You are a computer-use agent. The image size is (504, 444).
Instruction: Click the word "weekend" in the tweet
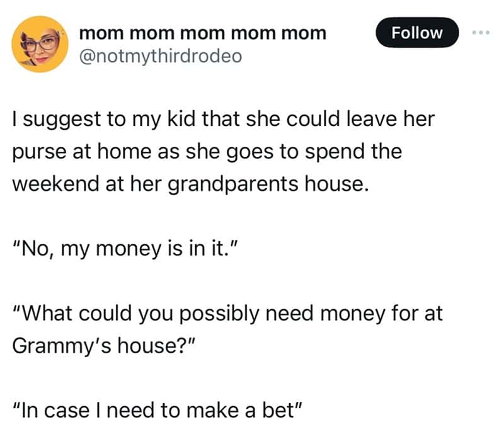(55, 185)
